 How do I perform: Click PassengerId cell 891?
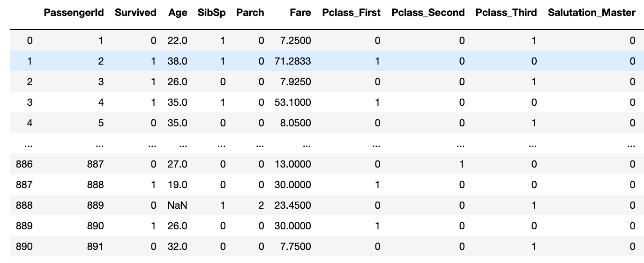point(95,246)
